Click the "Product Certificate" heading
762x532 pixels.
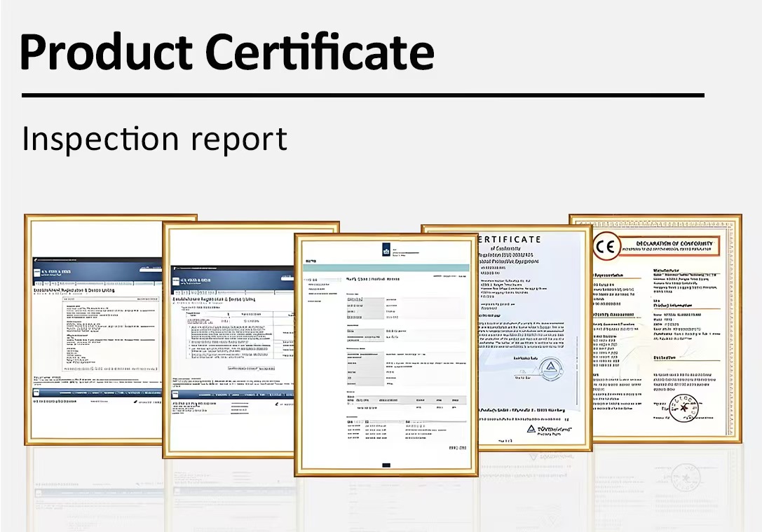click(x=227, y=52)
